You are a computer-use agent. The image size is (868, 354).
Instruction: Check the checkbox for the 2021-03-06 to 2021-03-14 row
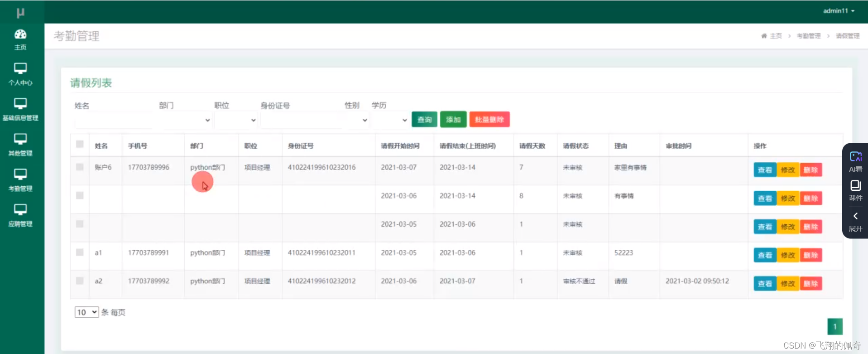[80, 195]
